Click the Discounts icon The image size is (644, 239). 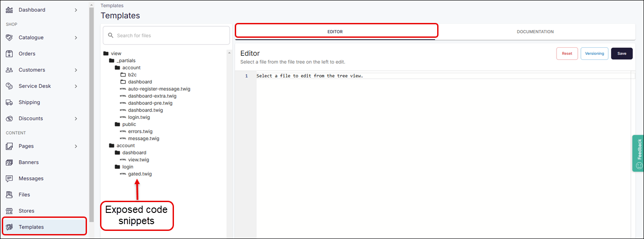(x=9, y=119)
